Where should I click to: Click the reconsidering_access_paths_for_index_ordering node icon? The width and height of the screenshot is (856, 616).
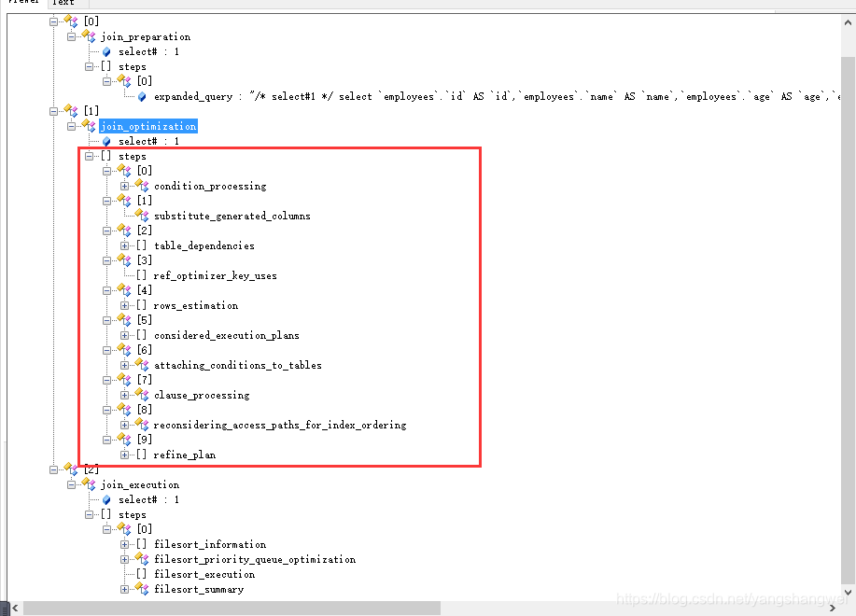point(142,425)
